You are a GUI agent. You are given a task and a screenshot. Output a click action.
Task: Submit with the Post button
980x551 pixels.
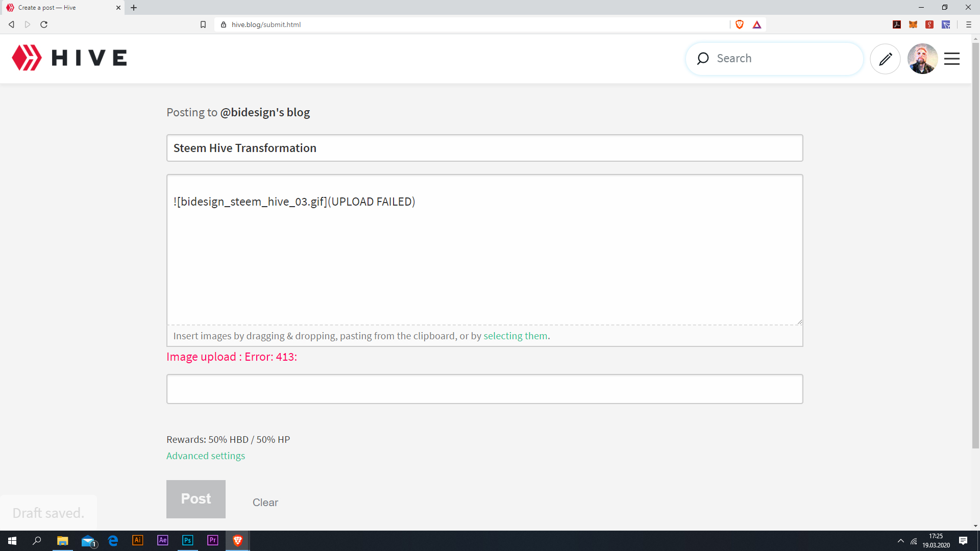(196, 499)
